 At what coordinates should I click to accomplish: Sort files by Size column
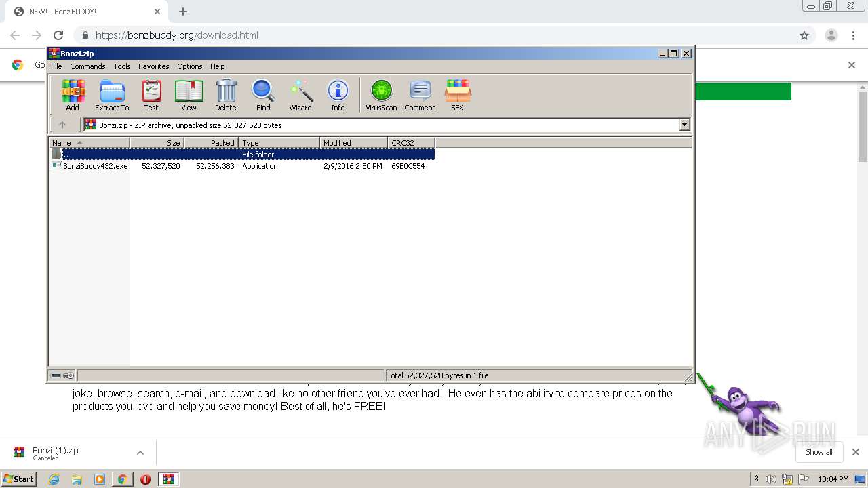[157, 142]
